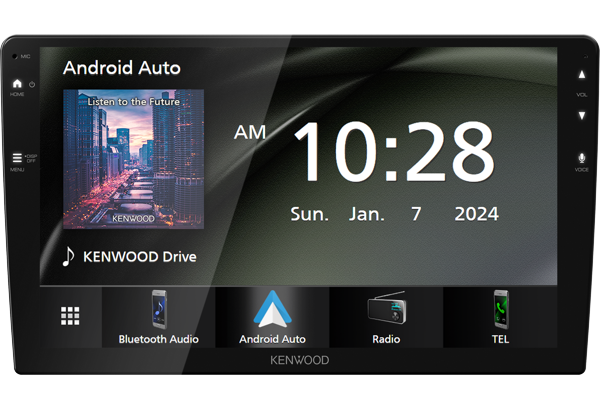Tap the AM indicator
The image size is (600, 410).
(250, 133)
